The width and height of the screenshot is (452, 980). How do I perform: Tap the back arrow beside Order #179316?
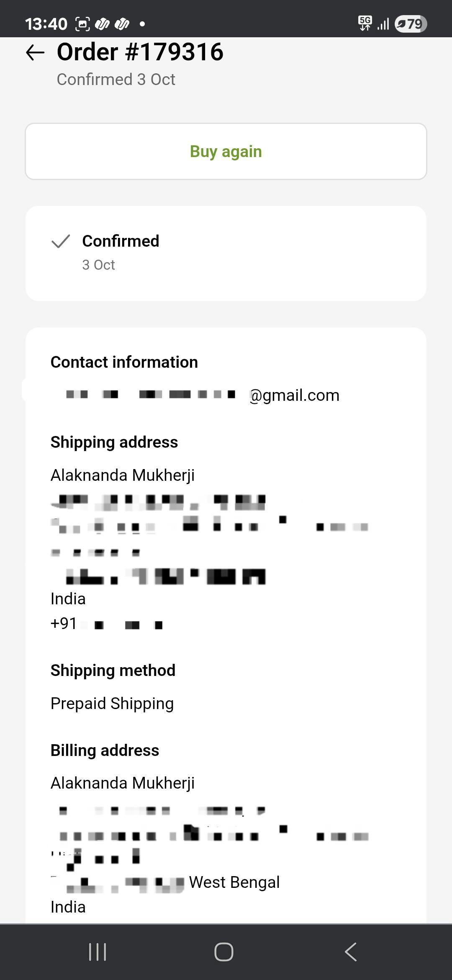pos(35,53)
